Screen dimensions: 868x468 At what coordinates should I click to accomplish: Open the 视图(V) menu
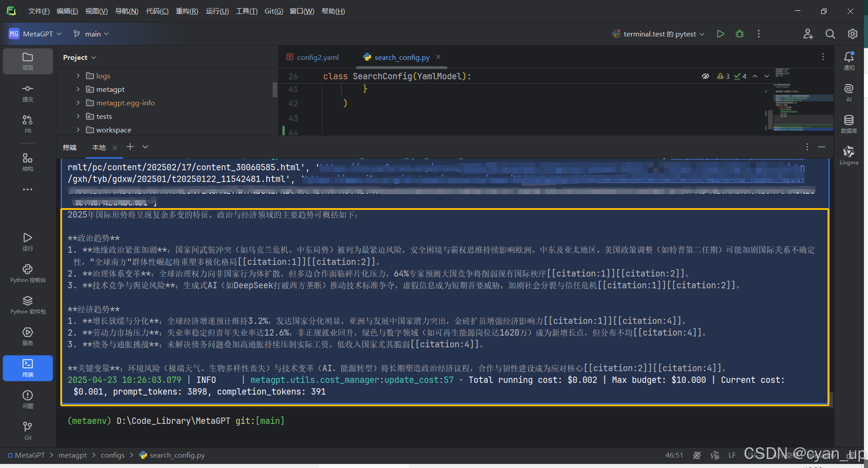click(x=96, y=11)
